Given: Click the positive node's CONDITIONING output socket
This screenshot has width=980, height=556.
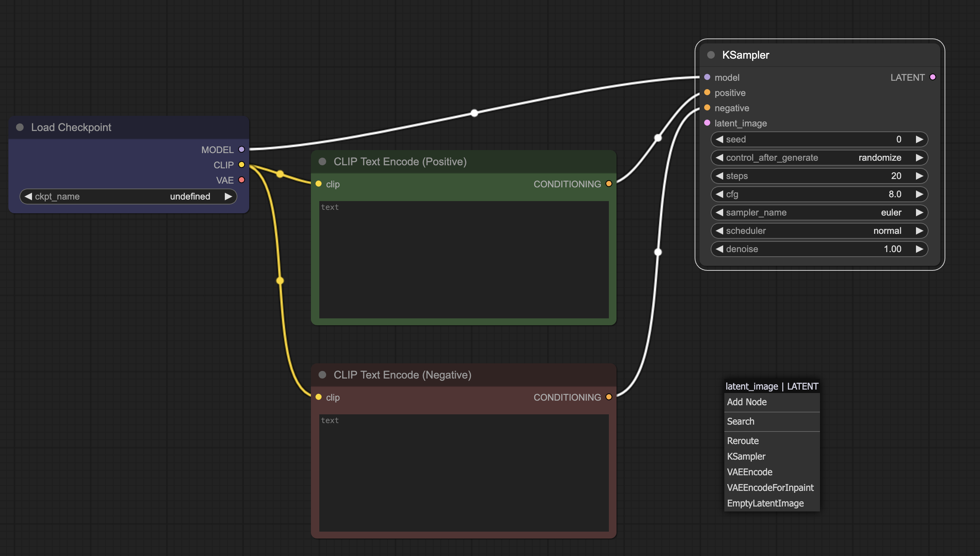Looking at the screenshot, I should click(608, 184).
